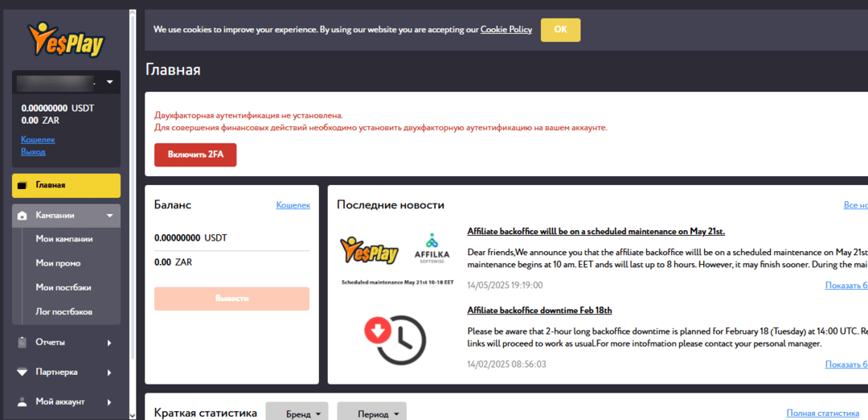Screen dimensions: 868x420
Task: Select the Главная menu item
Action: (x=66, y=186)
